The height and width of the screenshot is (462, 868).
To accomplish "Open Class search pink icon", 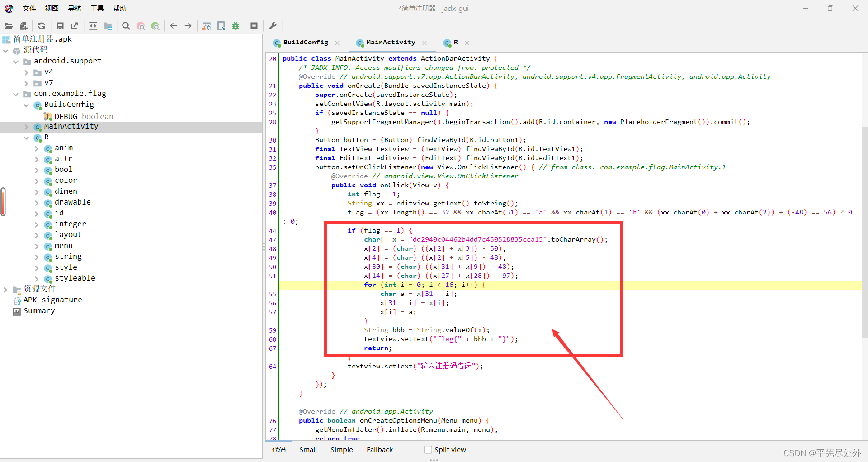I will click(x=141, y=26).
